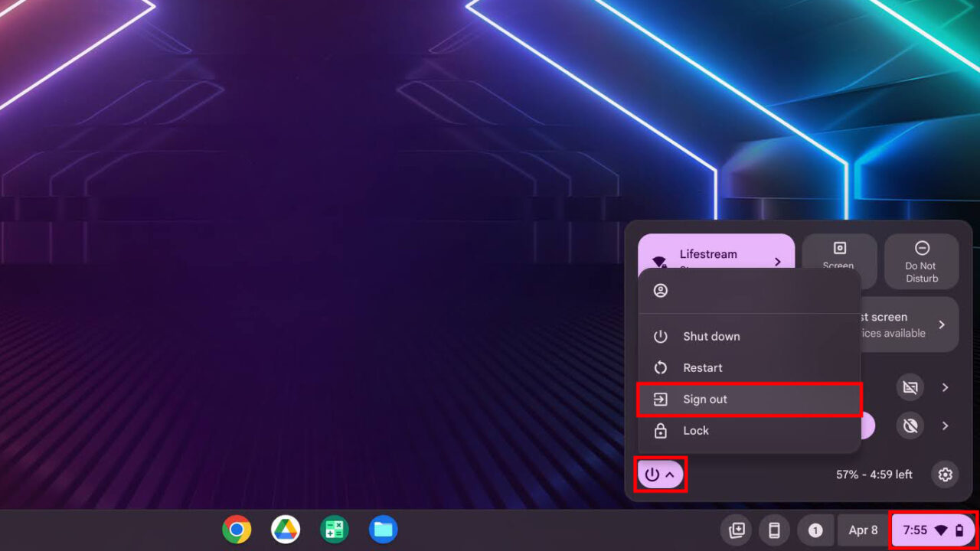
Task: Choose Restart from the power menu
Action: coord(703,367)
